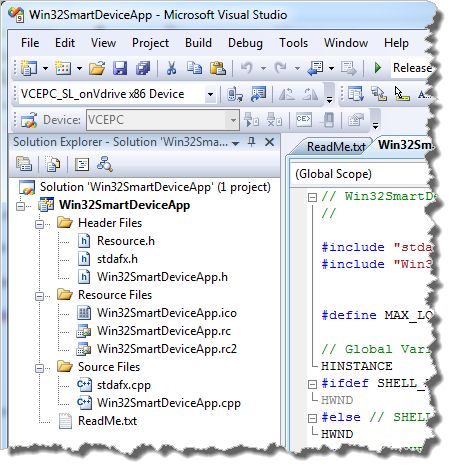Click the Open File folder icon
456x472 pixels.
click(x=97, y=68)
